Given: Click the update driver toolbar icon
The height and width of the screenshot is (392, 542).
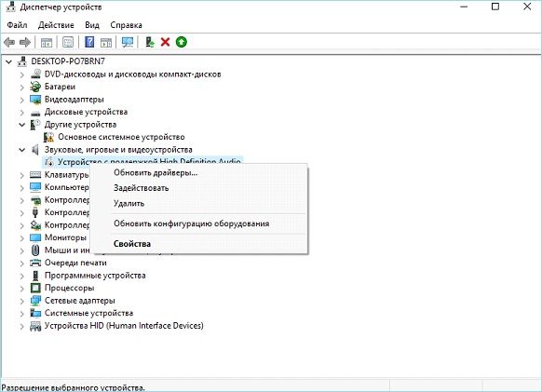Looking at the screenshot, I should pos(149,42).
